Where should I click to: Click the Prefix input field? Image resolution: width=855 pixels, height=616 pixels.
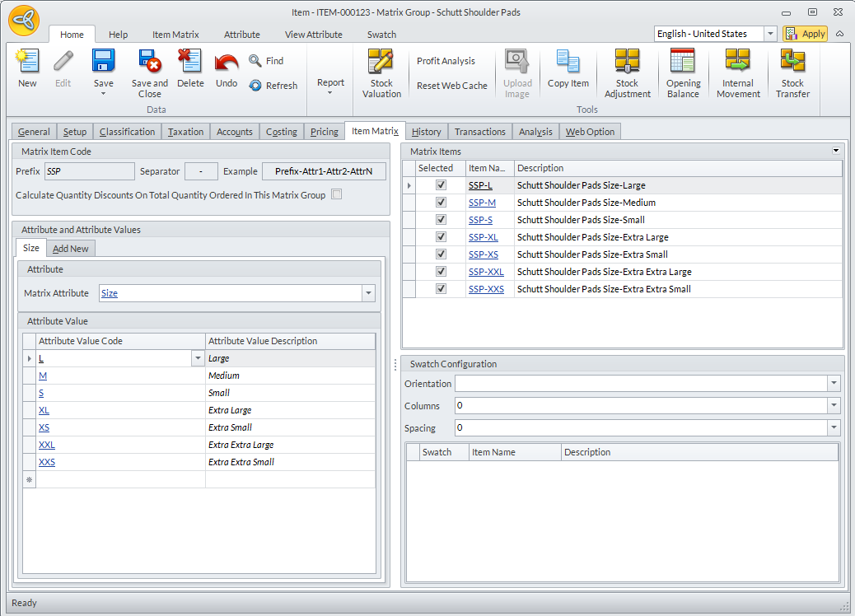[x=89, y=171]
